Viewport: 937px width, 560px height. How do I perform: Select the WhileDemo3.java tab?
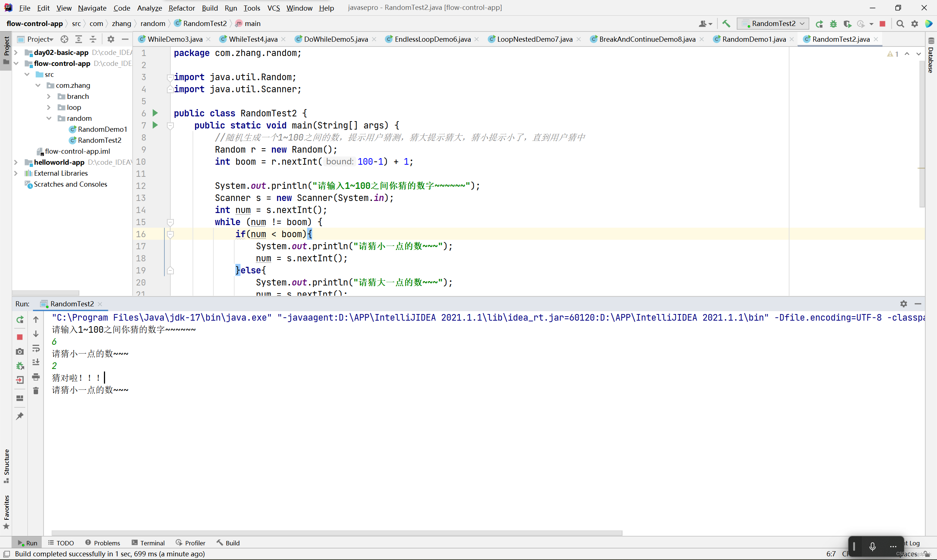(x=176, y=39)
